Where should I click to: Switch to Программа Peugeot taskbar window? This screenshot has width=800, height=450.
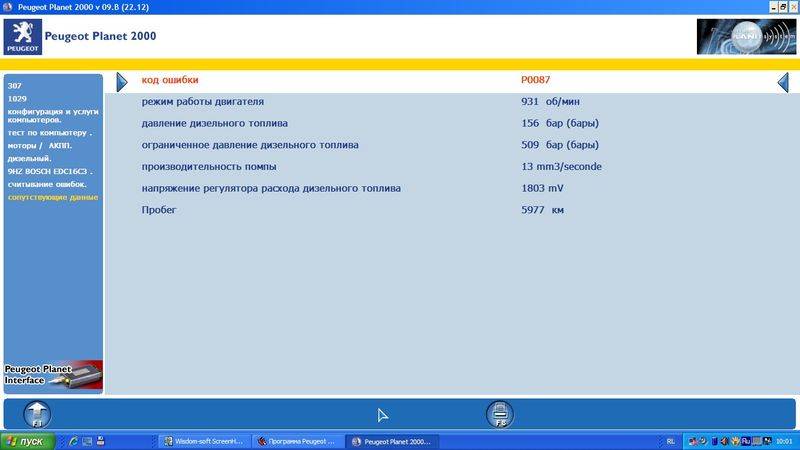297,441
